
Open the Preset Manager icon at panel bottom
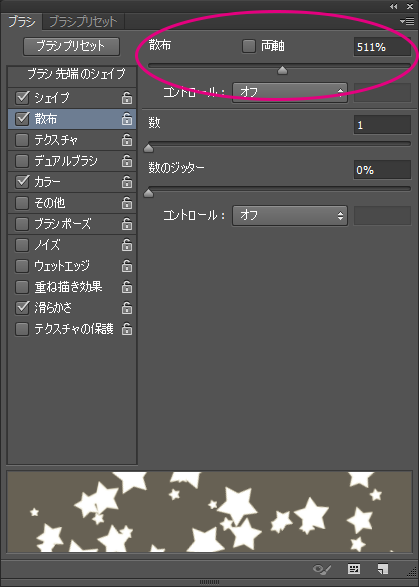pyautogui.click(x=354, y=569)
